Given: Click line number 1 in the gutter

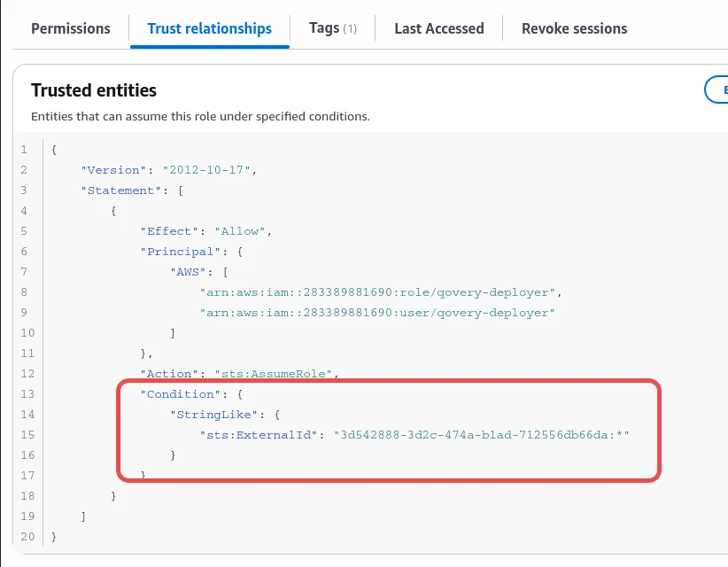Looking at the screenshot, I should pos(24,150).
